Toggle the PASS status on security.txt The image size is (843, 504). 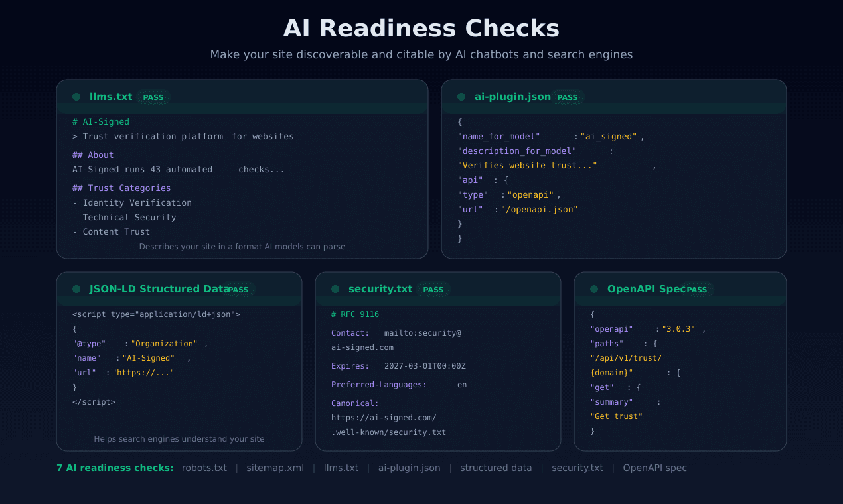[x=433, y=289]
